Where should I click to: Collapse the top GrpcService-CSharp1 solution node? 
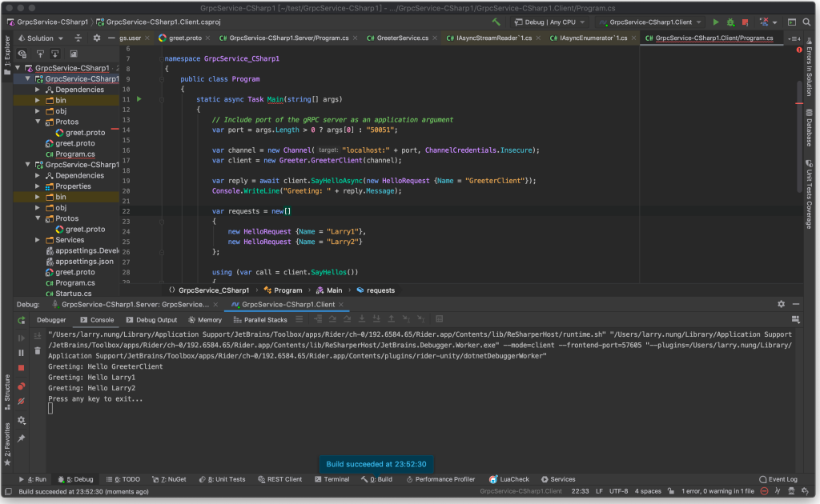(18, 68)
